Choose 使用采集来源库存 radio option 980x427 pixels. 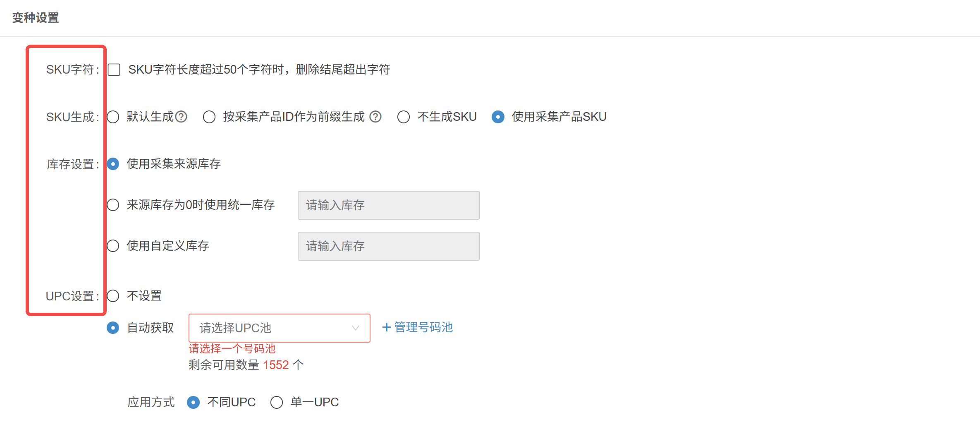(113, 164)
